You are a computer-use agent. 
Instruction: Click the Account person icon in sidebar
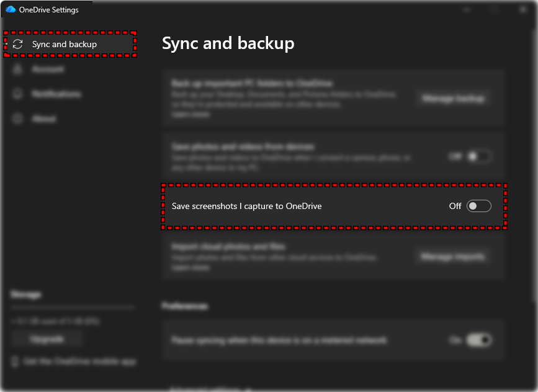tap(18, 69)
